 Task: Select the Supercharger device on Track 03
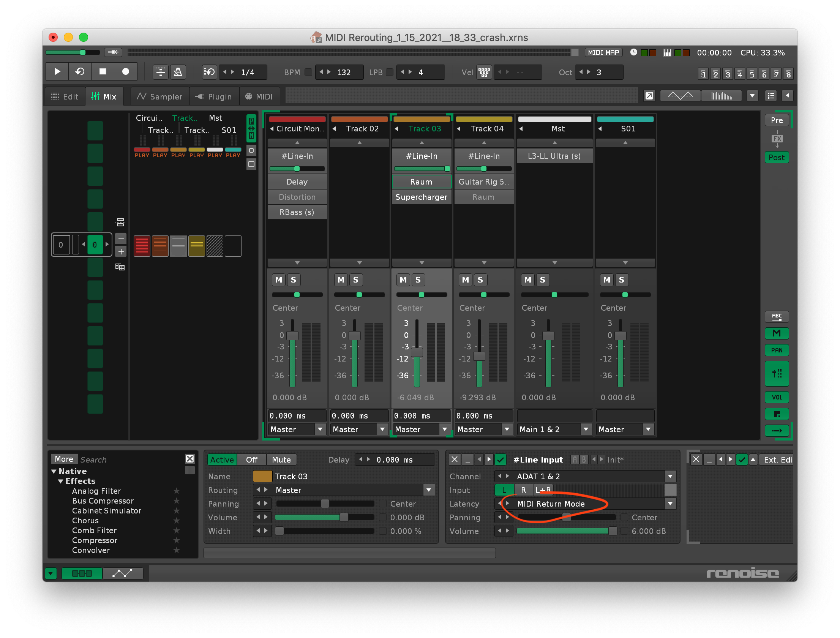pos(421,197)
